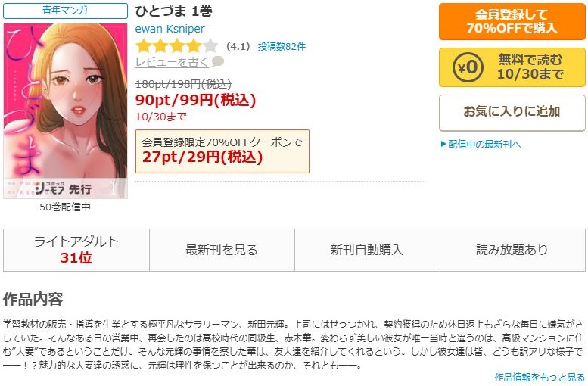Click the first yellow rating star

click(143, 46)
